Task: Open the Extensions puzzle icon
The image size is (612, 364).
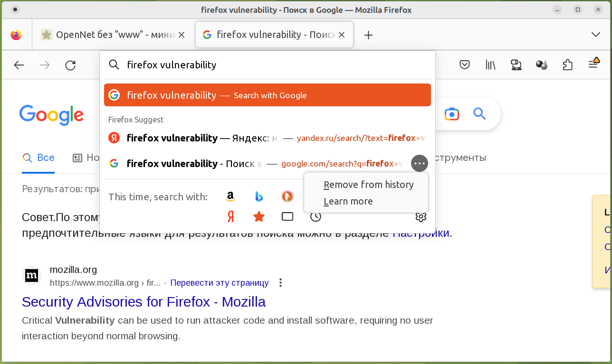Action: (x=567, y=65)
